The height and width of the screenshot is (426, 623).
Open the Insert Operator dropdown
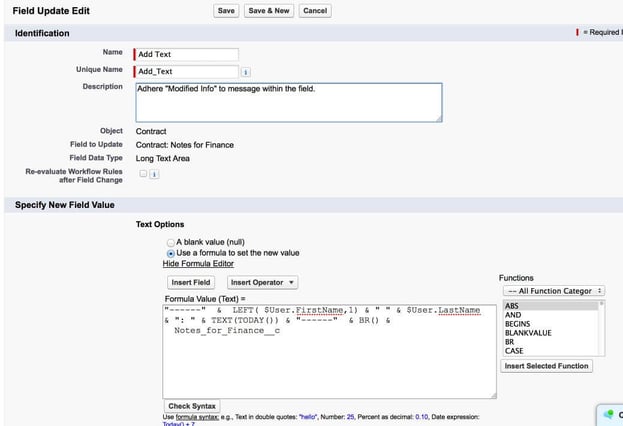pyautogui.click(x=261, y=283)
